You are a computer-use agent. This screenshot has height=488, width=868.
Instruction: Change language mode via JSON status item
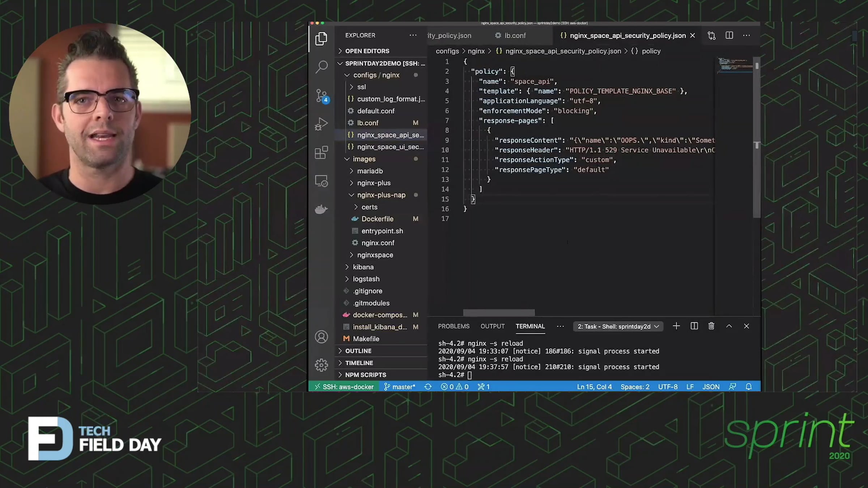pos(711,387)
